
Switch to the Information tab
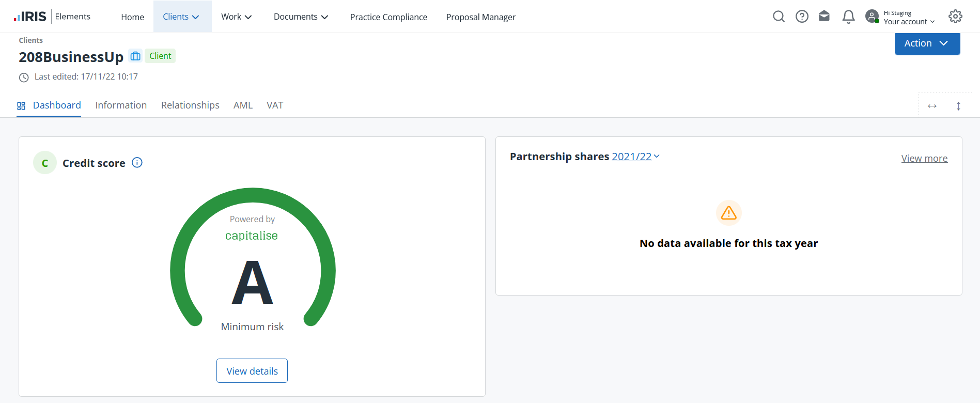click(x=121, y=105)
